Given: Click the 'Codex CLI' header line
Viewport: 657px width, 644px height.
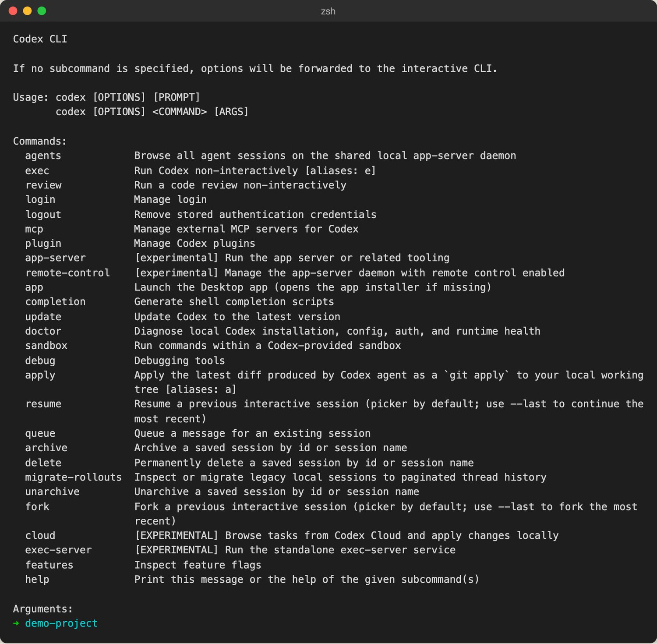Looking at the screenshot, I should tap(40, 39).
